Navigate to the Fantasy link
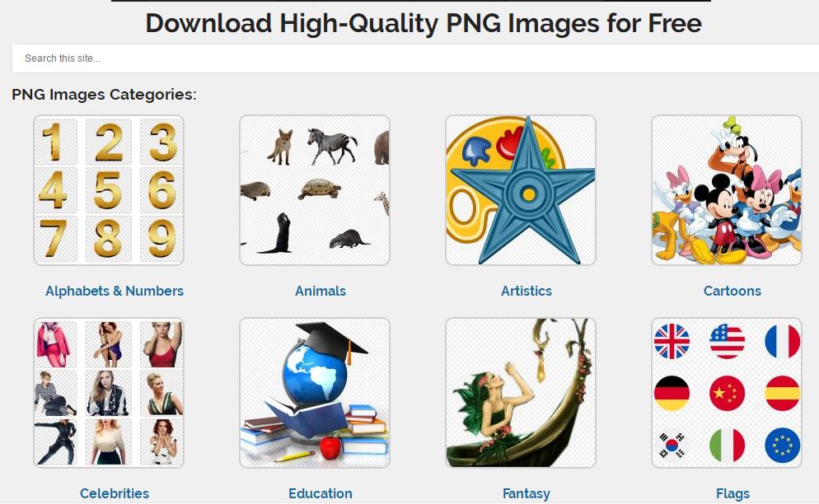This screenshot has height=504, width=819. click(x=526, y=493)
